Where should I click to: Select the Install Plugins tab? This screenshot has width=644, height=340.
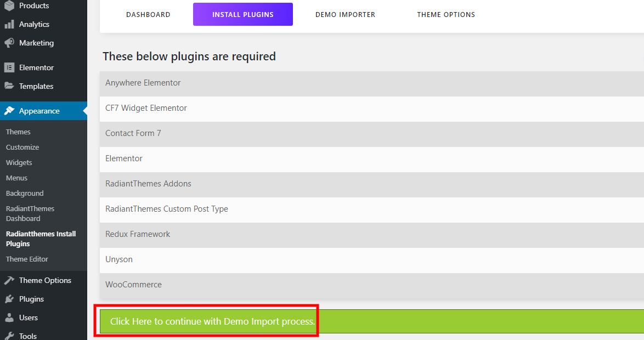tap(243, 15)
